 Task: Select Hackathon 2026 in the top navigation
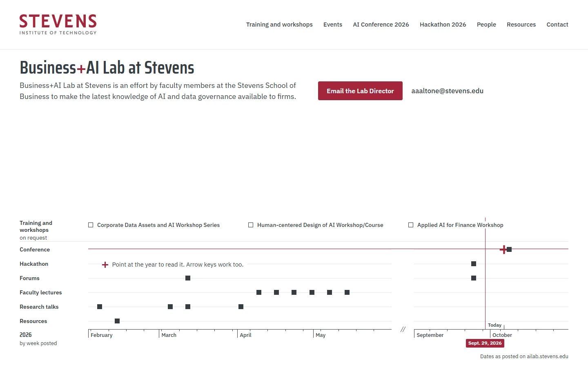(x=443, y=25)
